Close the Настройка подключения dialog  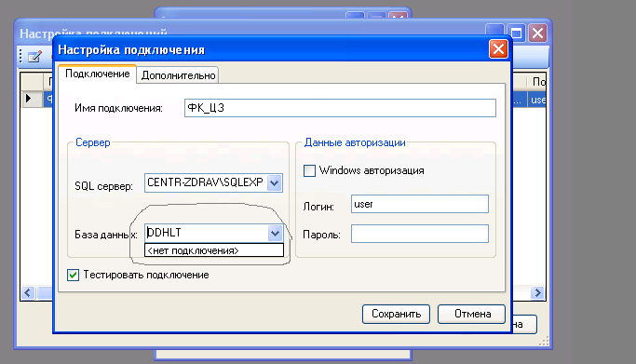tap(498, 49)
